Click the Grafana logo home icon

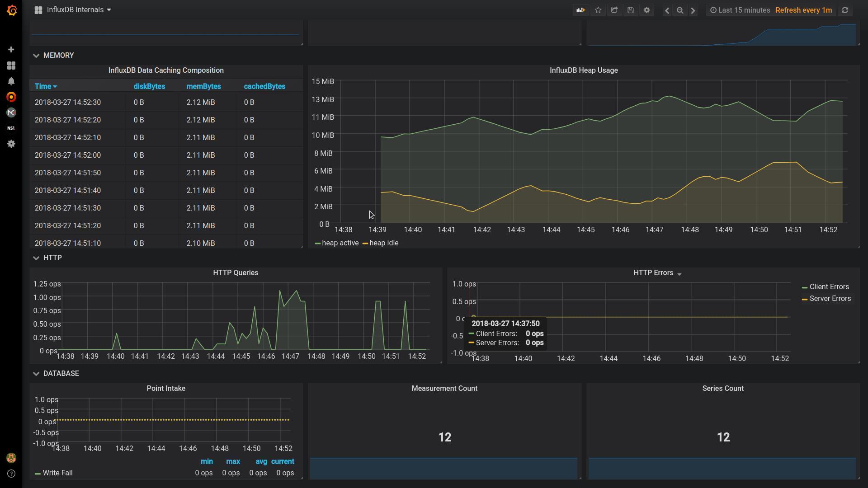[x=12, y=10]
